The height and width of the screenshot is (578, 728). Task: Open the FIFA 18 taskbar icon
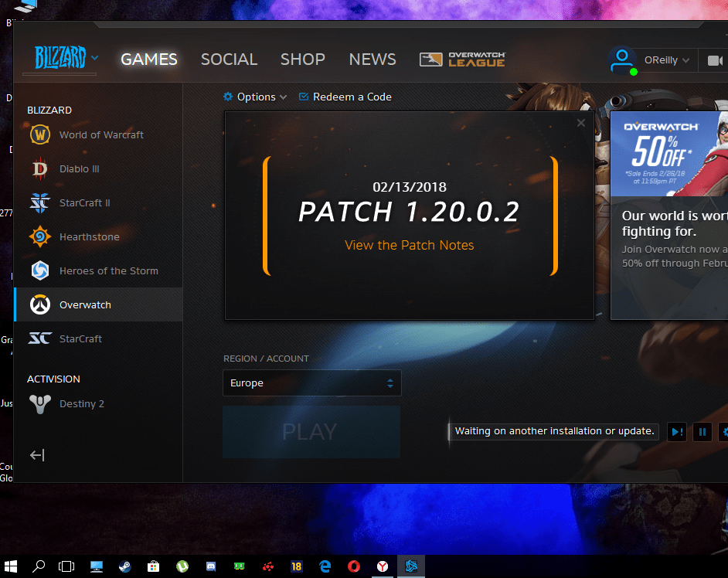pyautogui.click(x=296, y=566)
